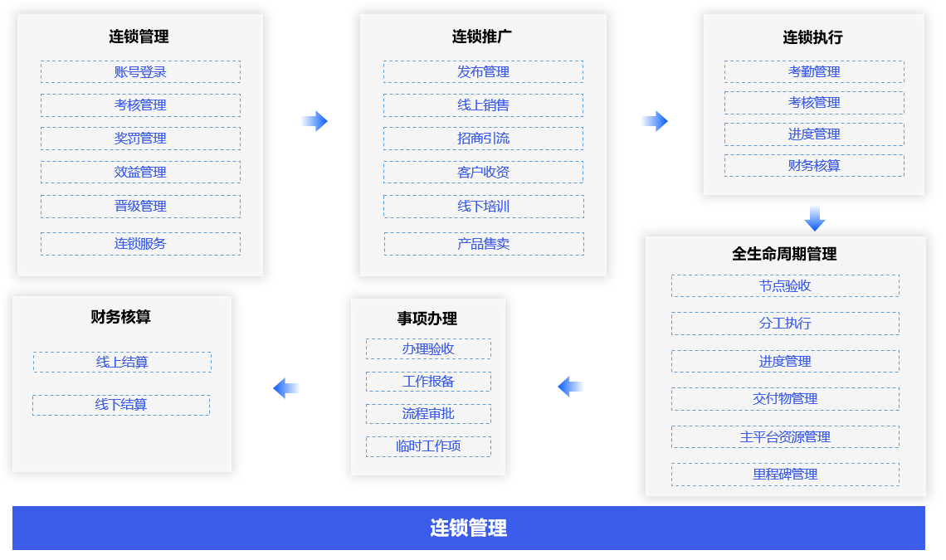
Task: Open 流程审批 item
Action: pyautogui.click(x=428, y=414)
